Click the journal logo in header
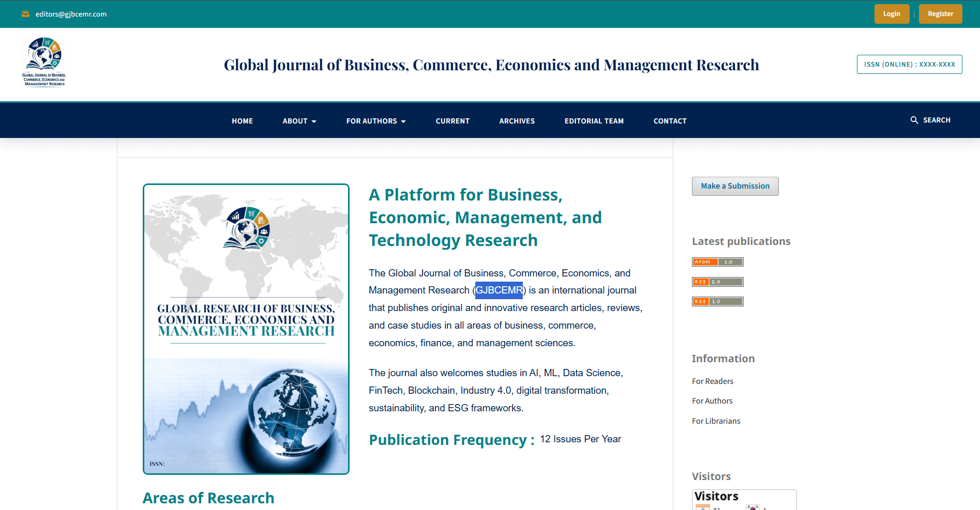Viewport: 980px width, 510px height. click(44, 62)
